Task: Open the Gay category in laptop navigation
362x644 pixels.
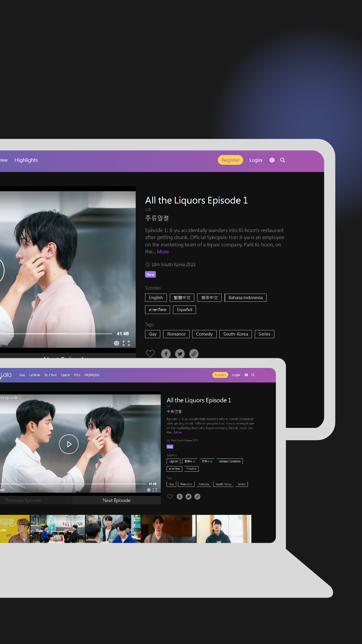Action: click(x=22, y=375)
